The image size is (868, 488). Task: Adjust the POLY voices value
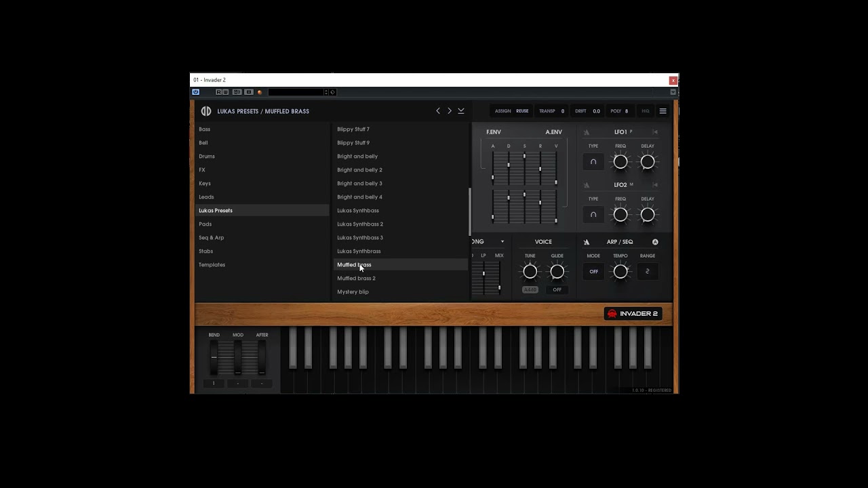pos(619,111)
